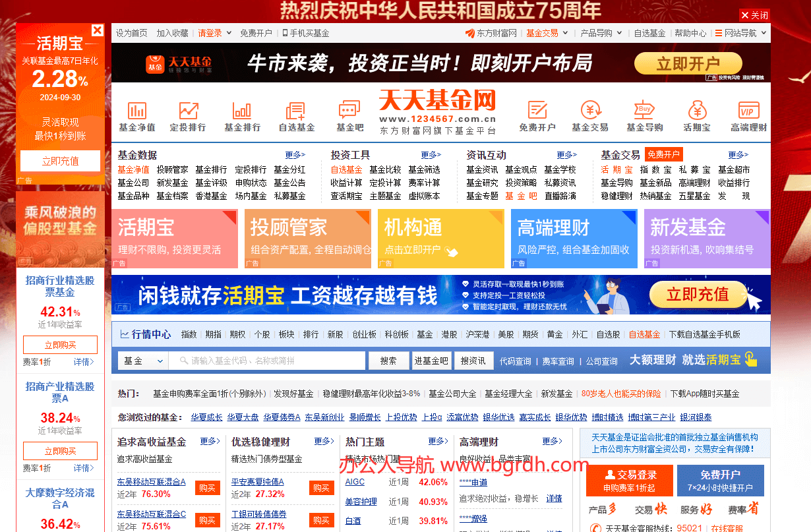
Task: Expand 更多 in the 资讯互动 section
Action: 567,155
